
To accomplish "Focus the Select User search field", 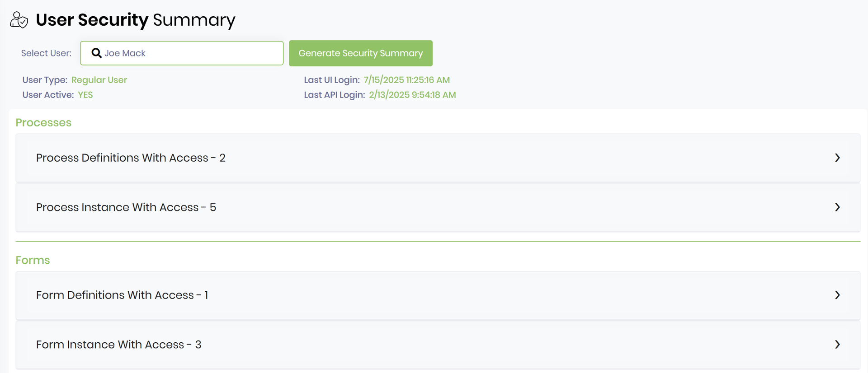I will (x=190, y=53).
